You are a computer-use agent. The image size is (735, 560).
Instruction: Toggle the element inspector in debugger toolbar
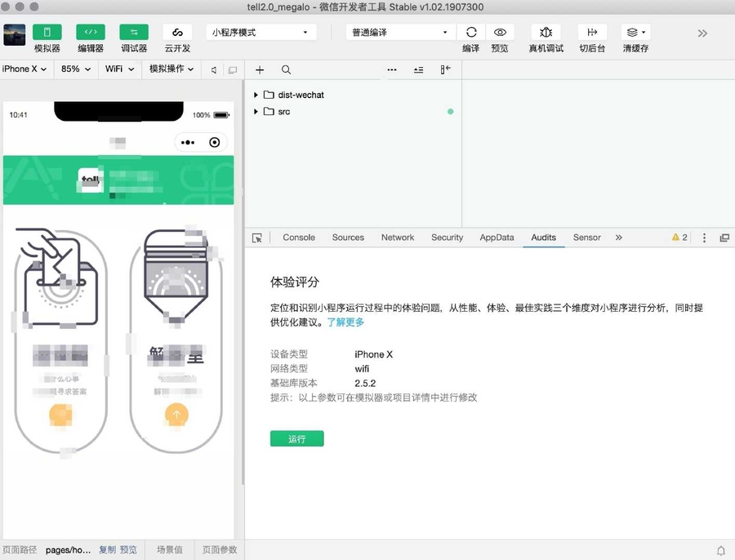point(257,237)
